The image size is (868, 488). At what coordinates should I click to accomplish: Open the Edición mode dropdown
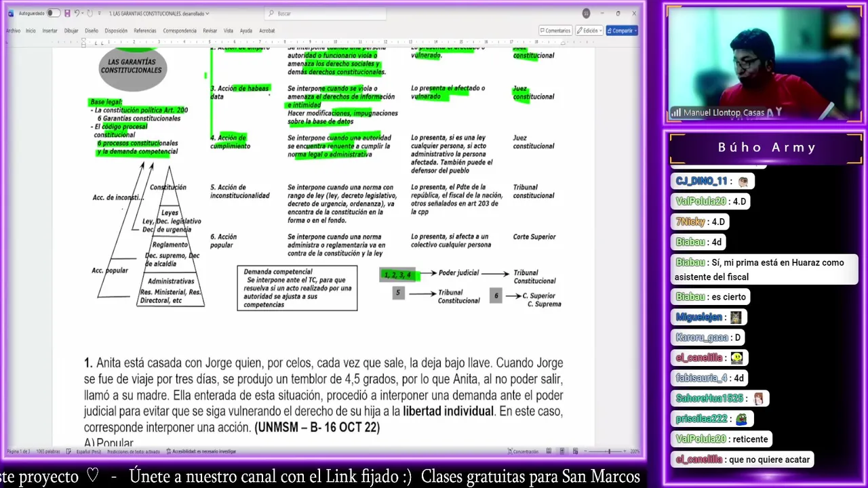coord(589,30)
